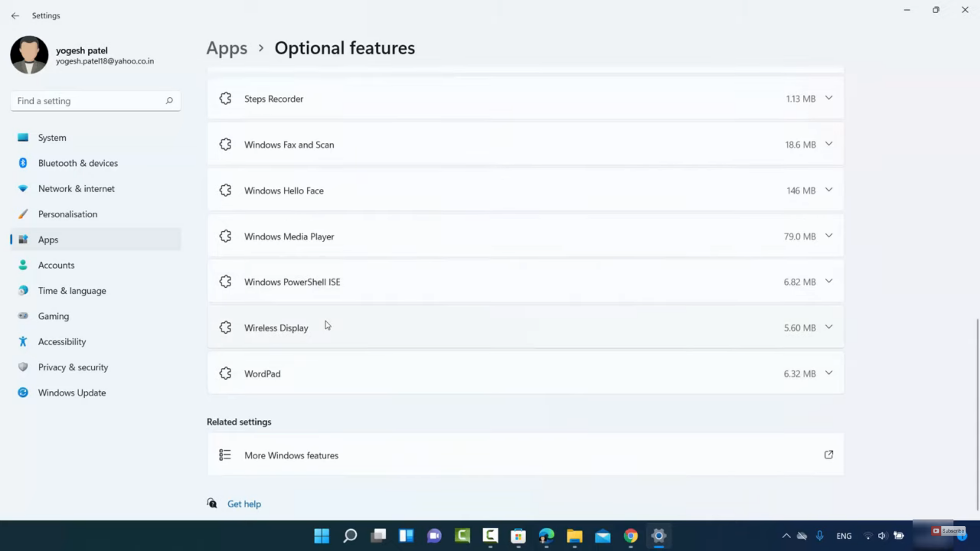Image resolution: width=980 pixels, height=551 pixels.
Task: Focus the Find a setting search box
Action: (95, 101)
